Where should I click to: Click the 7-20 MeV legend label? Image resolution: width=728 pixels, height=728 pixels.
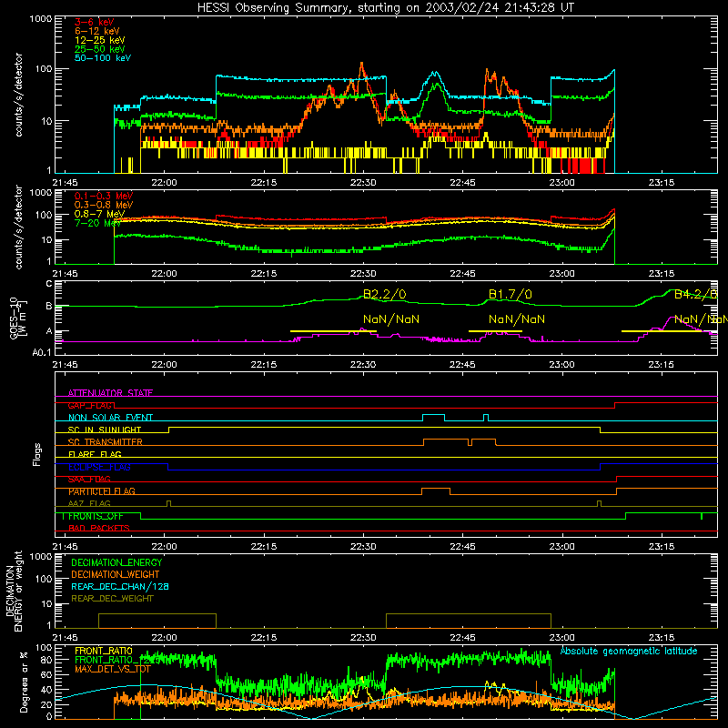pyautogui.click(x=97, y=223)
